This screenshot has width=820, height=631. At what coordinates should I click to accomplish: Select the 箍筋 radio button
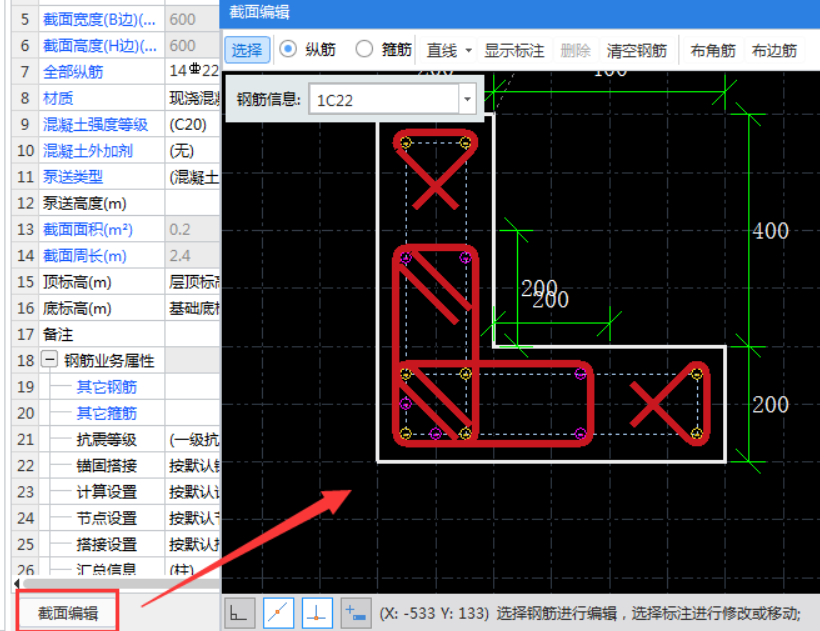click(364, 50)
